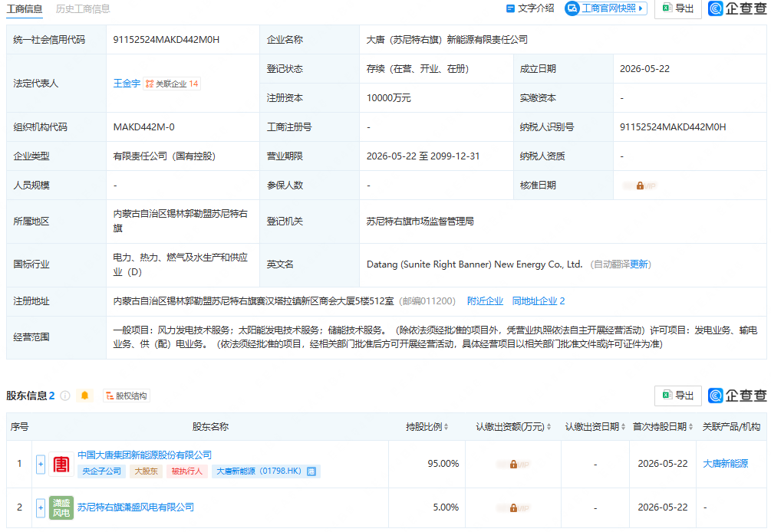Export business info with top 导出 button
The height and width of the screenshot is (532, 771).
pyautogui.click(x=677, y=8)
